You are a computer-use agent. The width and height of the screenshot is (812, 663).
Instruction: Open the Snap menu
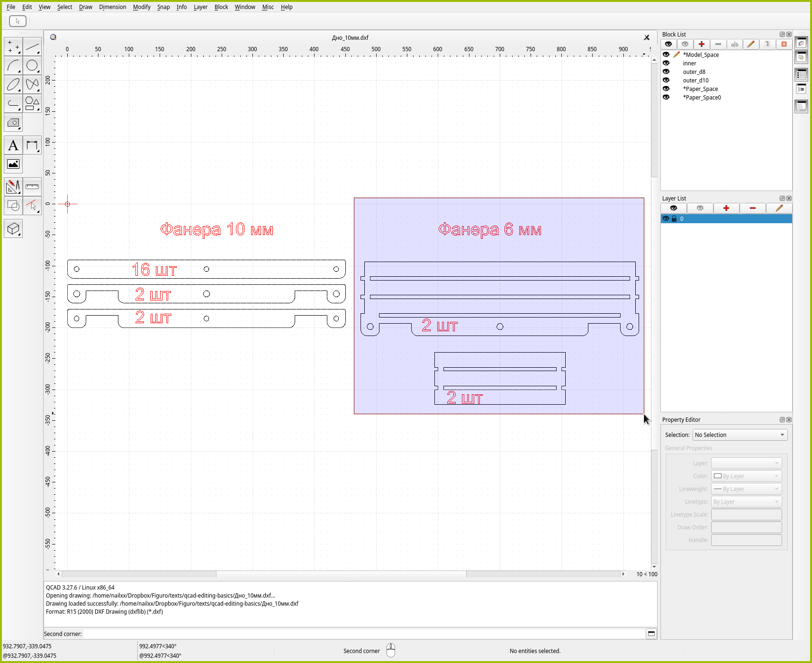(163, 7)
